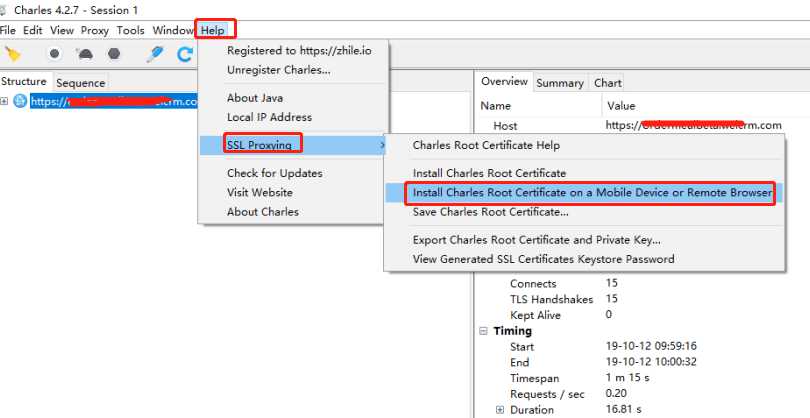Click the Host value URL
This screenshot has height=418, width=810.
pyautogui.click(x=694, y=126)
